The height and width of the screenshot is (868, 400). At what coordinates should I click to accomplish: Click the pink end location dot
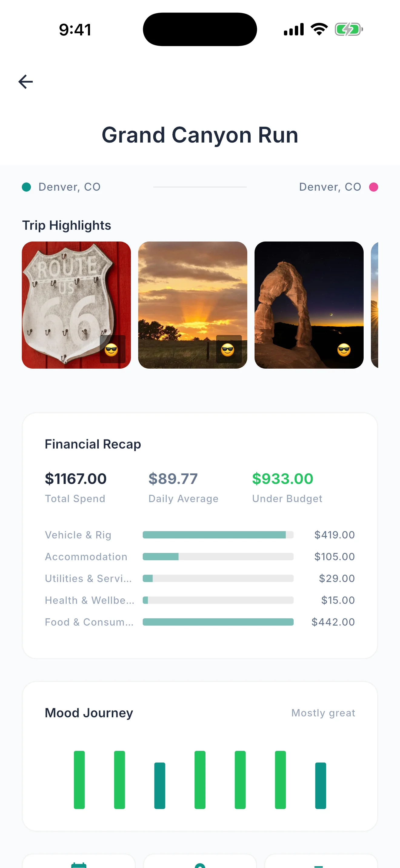point(373,187)
